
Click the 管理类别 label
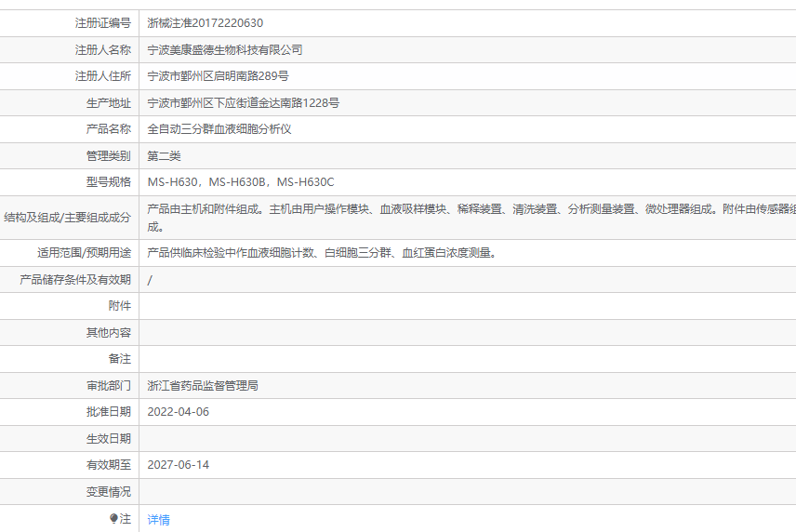click(109, 156)
